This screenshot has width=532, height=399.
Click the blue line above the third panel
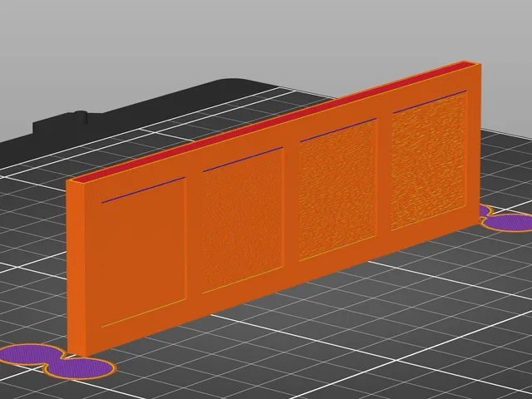pos(338,131)
